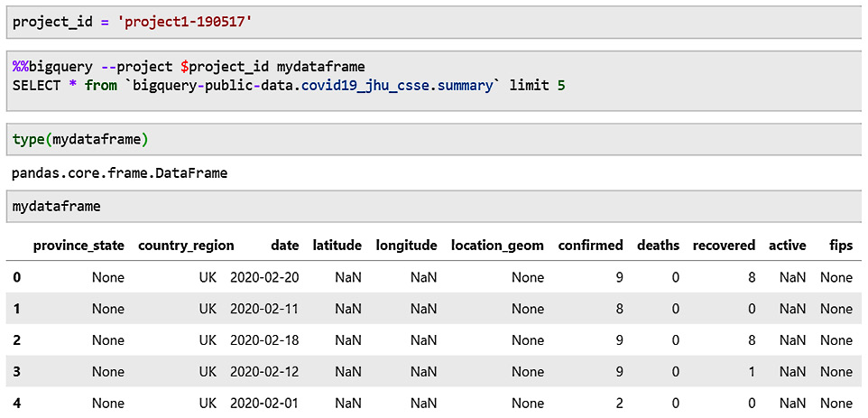868x418 pixels.
Task: Click the deaths value 0 in row 2
Action: tap(675, 340)
